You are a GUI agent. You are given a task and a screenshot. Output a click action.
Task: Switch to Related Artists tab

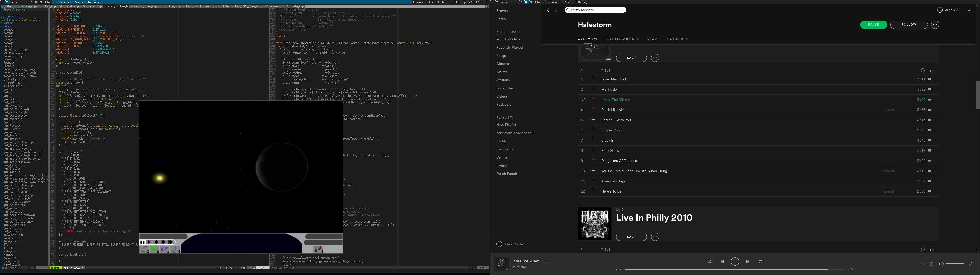coord(622,39)
